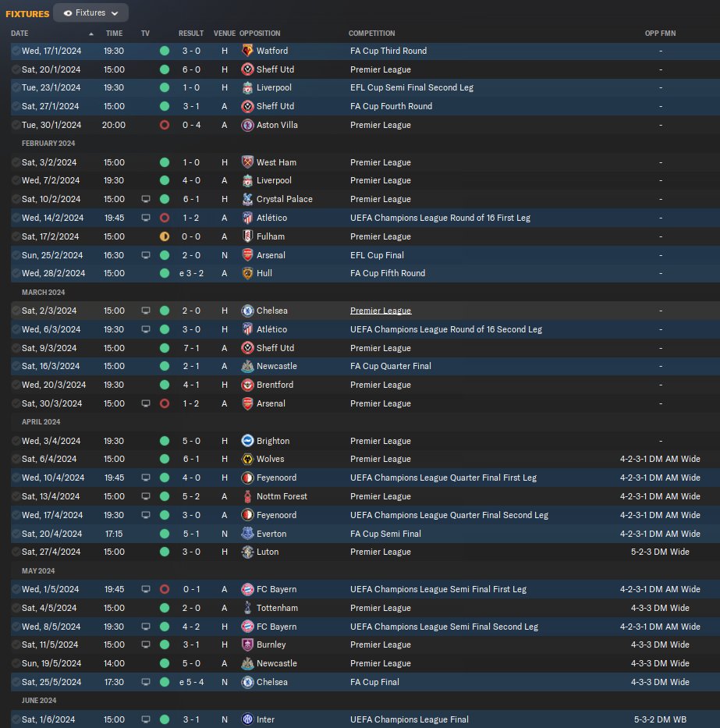Viewport: 720px width, 728px height.
Task: Open the EFL Cup Final competition link
Action: pos(377,255)
